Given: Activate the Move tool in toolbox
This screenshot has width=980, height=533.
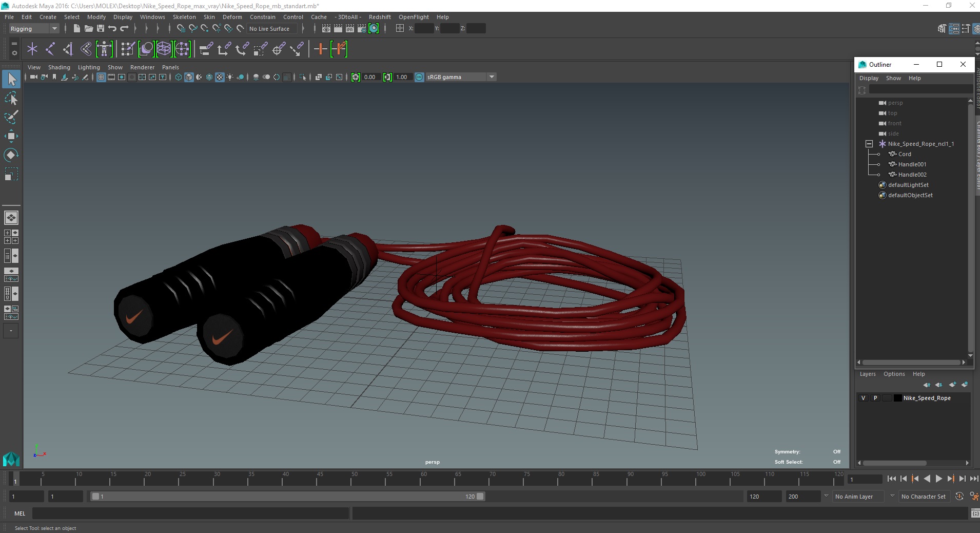Looking at the screenshot, I should [x=11, y=136].
